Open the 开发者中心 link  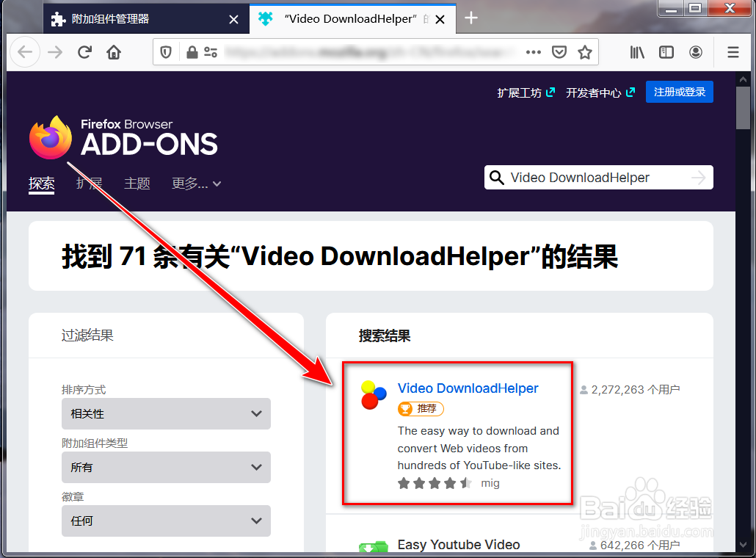click(600, 92)
